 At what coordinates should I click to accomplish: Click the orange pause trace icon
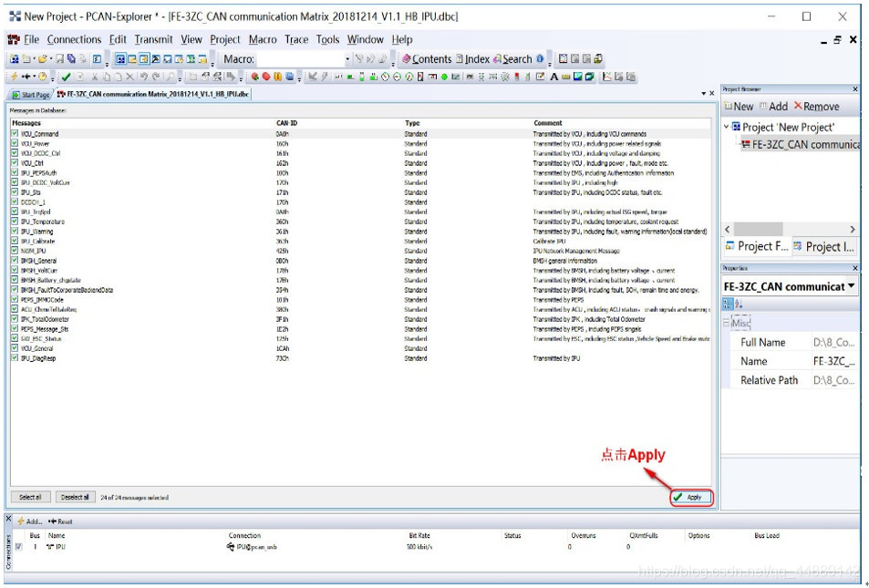coord(277,77)
